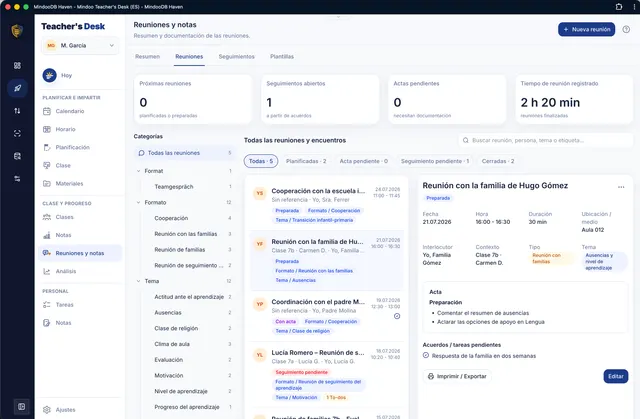Filter by Seguimiento pendiente · 1 chip
Viewport: 640px width, 419px height.
pyautogui.click(x=435, y=161)
